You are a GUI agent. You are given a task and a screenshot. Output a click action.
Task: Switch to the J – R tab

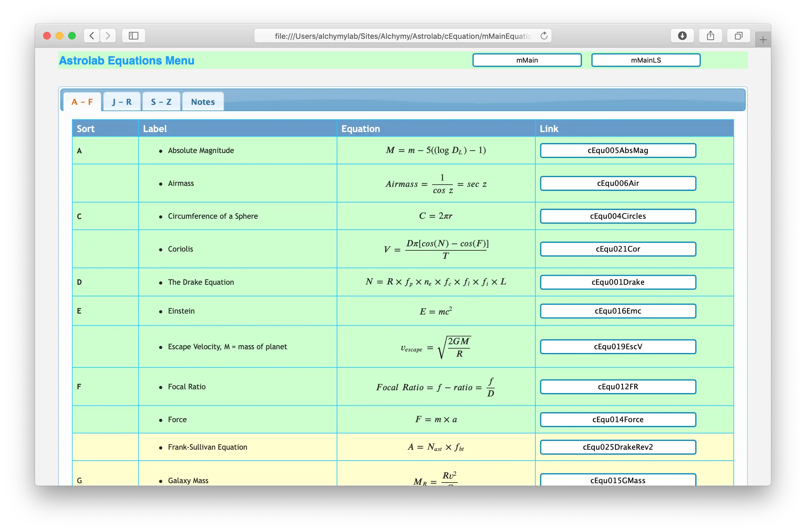(x=120, y=101)
